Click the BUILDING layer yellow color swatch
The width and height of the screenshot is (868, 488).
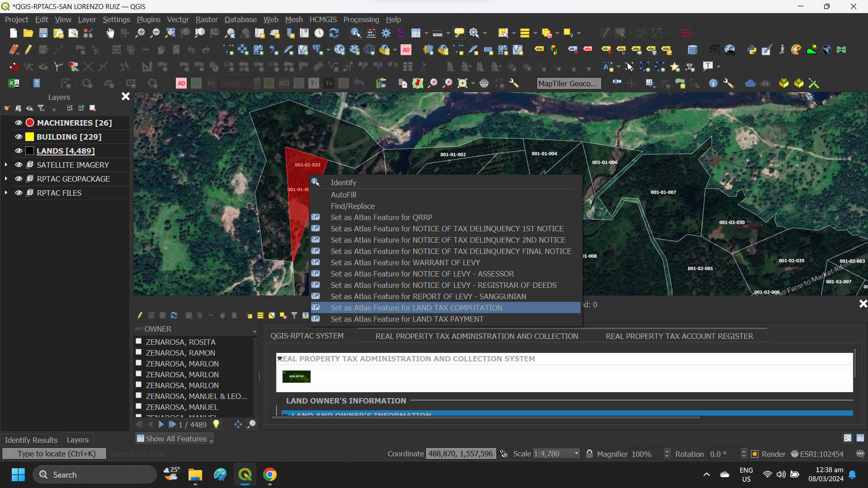point(29,136)
